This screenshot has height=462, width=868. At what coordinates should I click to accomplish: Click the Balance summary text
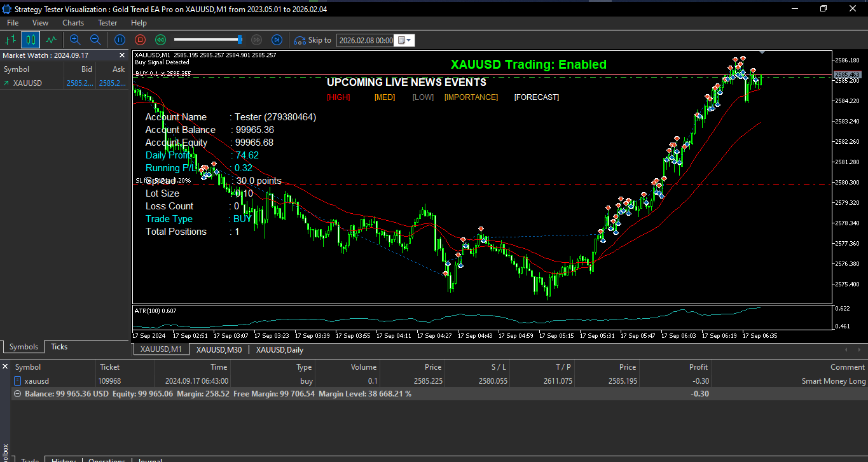(218, 394)
